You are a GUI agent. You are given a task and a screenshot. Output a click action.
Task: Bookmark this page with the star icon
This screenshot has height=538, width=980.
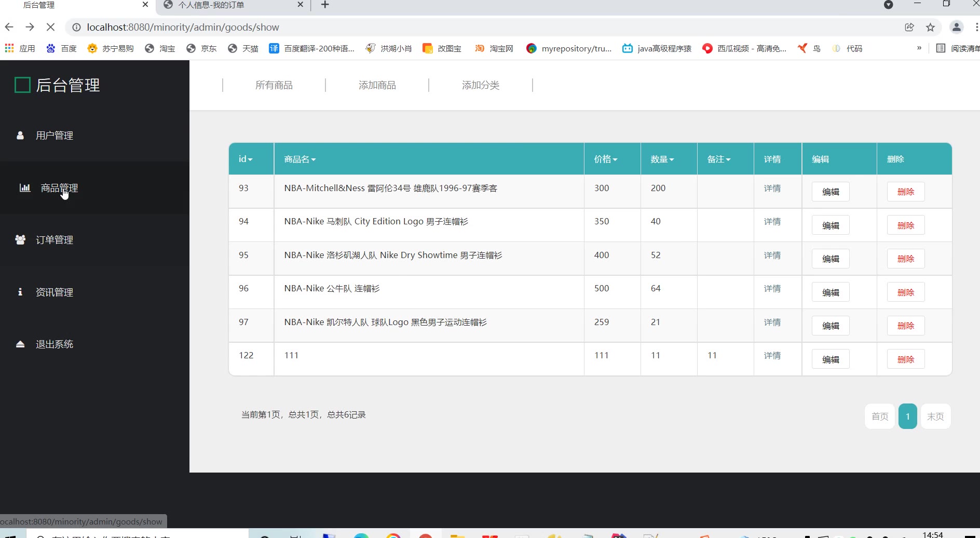tap(930, 27)
